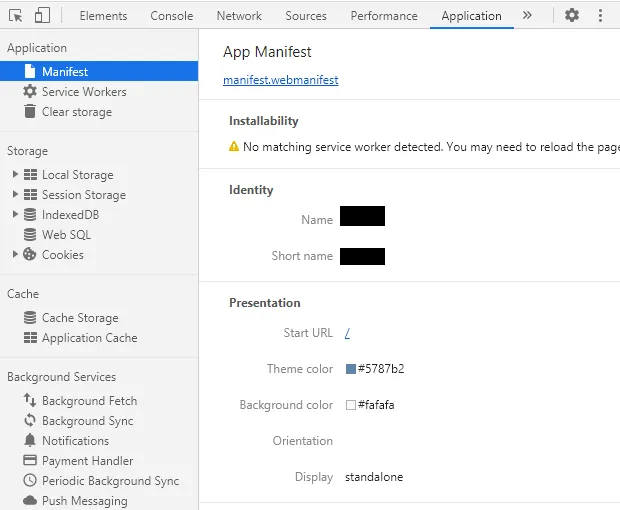Select Push Messaging cloud icon
620x510 pixels.
tap(30, 501)
